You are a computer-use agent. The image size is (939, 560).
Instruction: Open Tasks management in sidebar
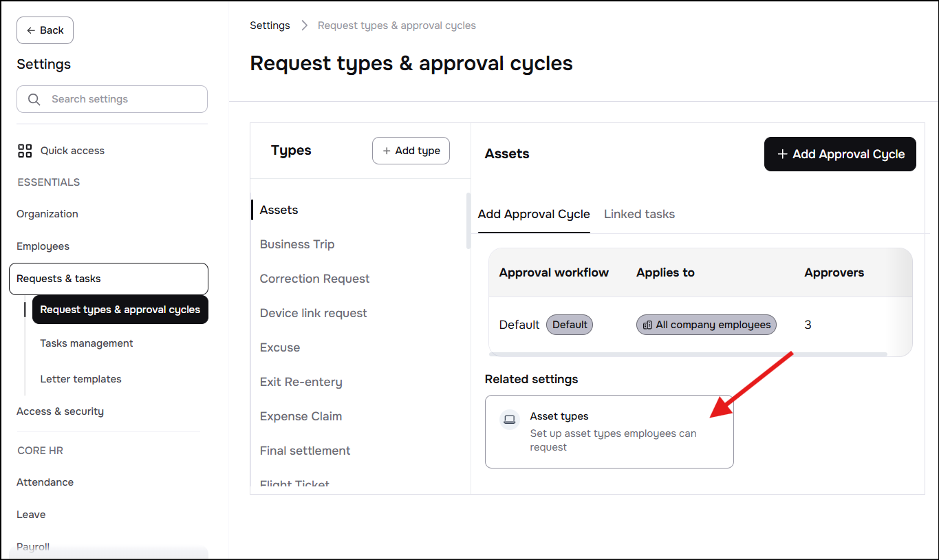[x=87, y=343]
